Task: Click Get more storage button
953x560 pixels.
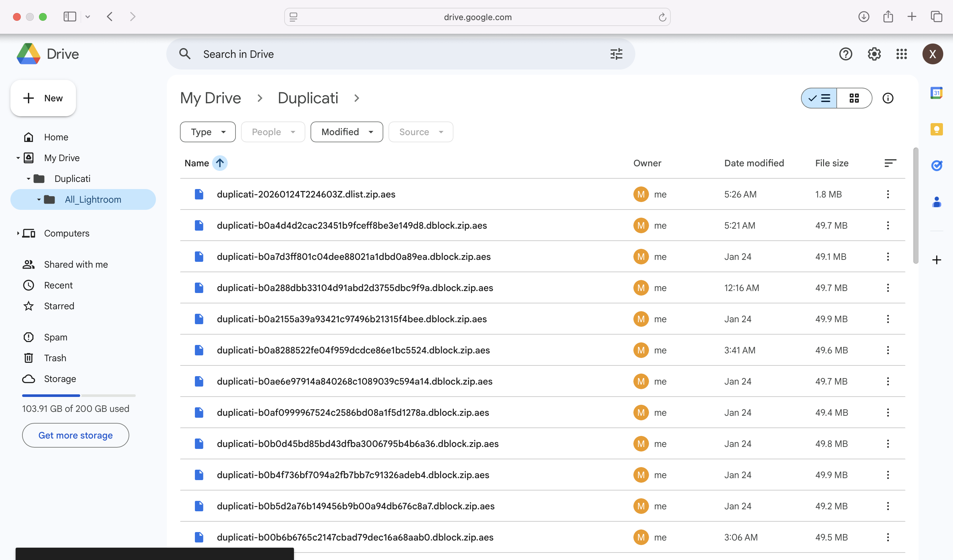Action: coord(75,435)
